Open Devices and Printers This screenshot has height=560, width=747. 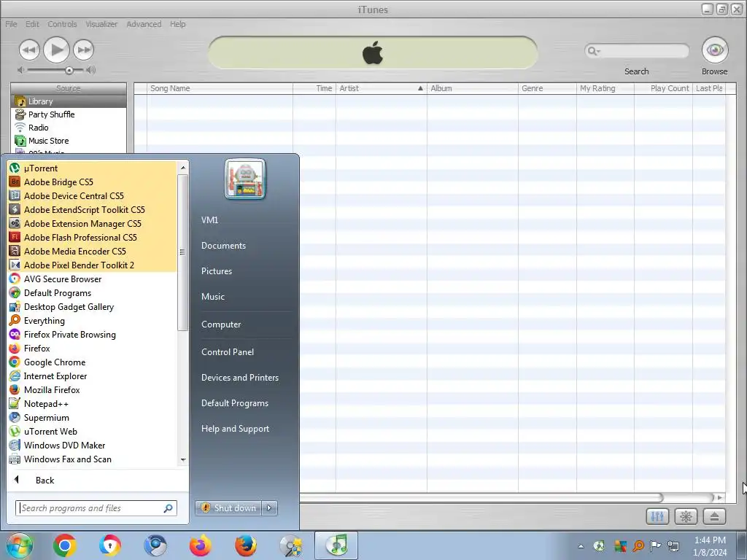pos(239,377)
